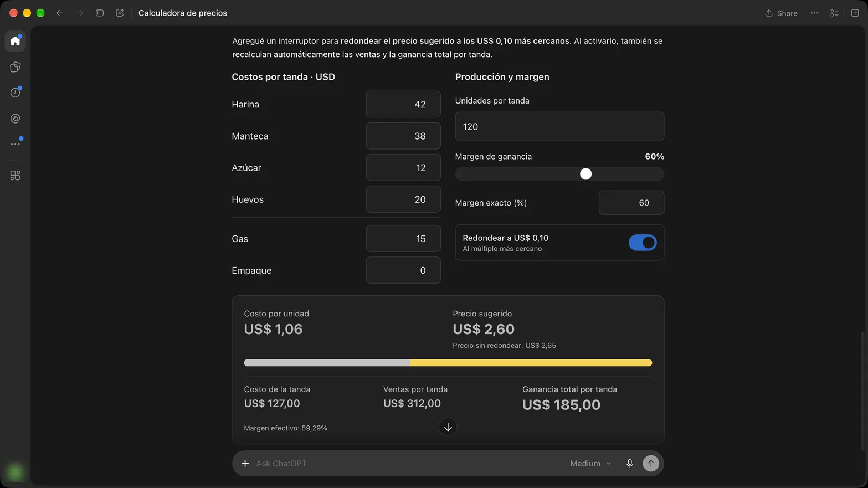Click the Calculadora de precios chat title
The width and height of the screenshot is (868, 488).
pos(183,13)
